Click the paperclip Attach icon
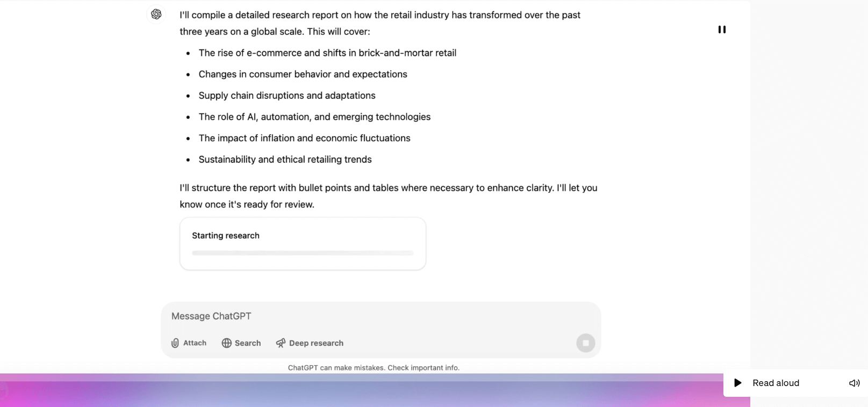The width and height of the screenshot is (868, 407). coord(175,343)
